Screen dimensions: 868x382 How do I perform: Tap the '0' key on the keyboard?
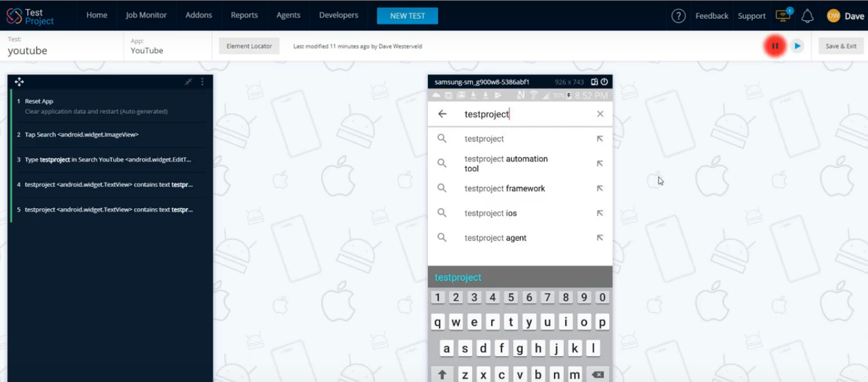(603, 297)
